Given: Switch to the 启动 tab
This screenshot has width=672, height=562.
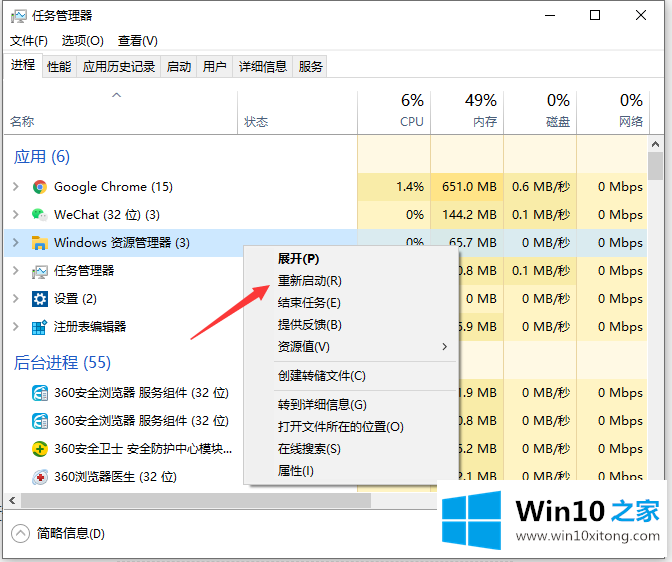Looking at the screenshot, I should tap(179, 66).
